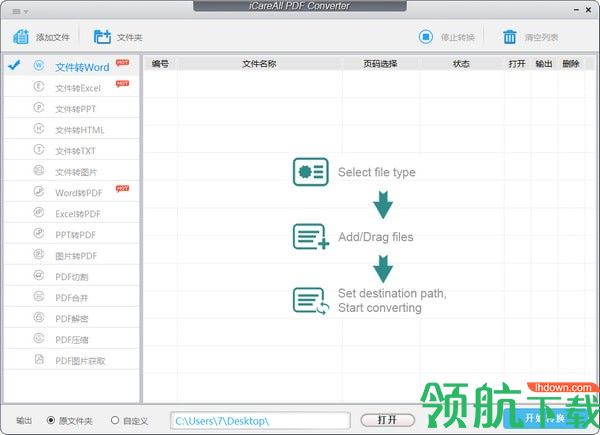Click the round icon beside Excel转PDF

(39, 212)
